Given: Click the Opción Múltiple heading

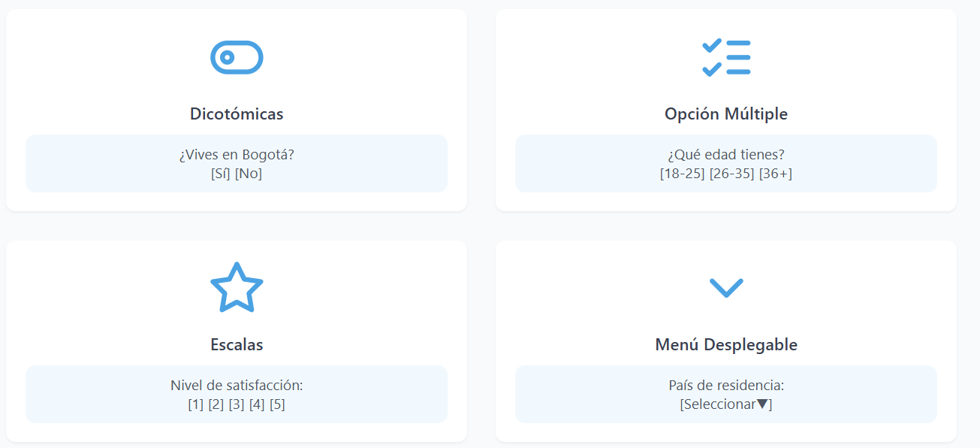Looking at the screenshot, I should coord(726,114).
